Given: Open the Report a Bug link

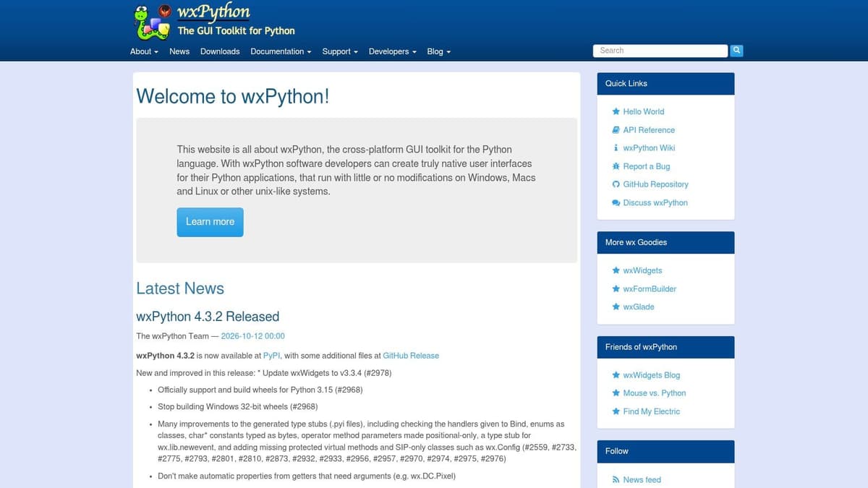Looking at the screenshot, I should coord(646,166).
